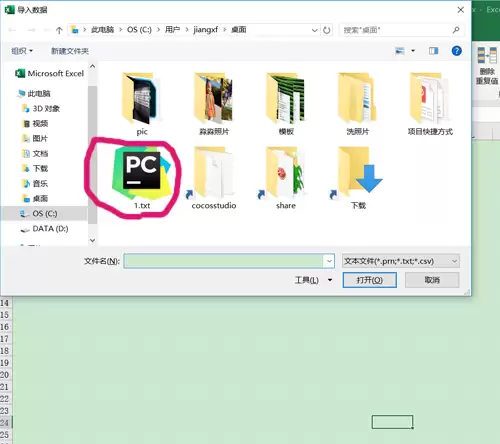Open the 组织 menu
500x444 pixels.
pos(22,51)
